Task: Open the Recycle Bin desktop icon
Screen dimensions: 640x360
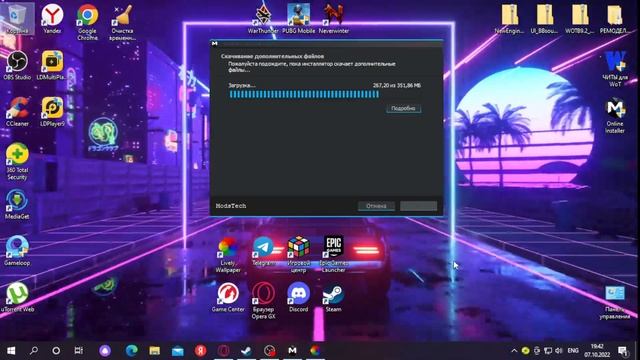Action: [17, 18]
